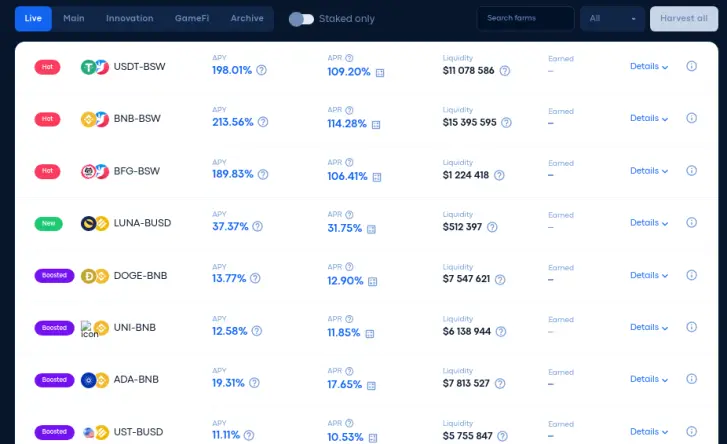This screenshot has width=727, height=444.
Task: Click the 37.37% APY value
Action: (230, 226)
